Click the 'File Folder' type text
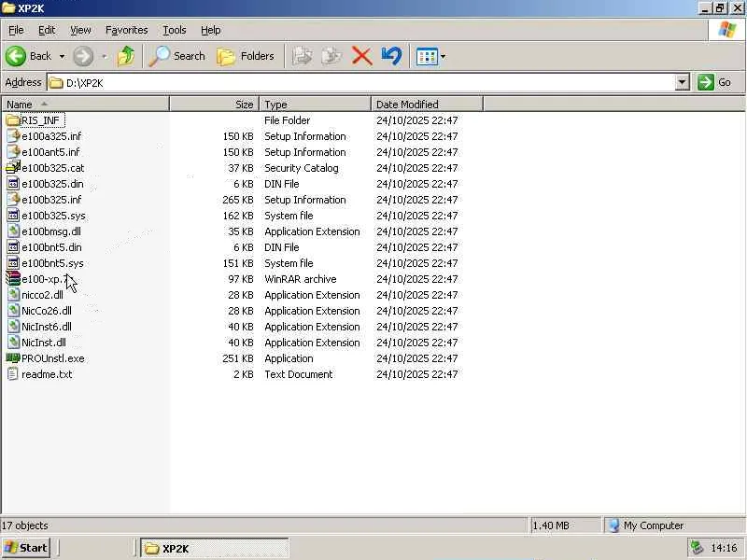747x560 pixels. coord(288,120)
